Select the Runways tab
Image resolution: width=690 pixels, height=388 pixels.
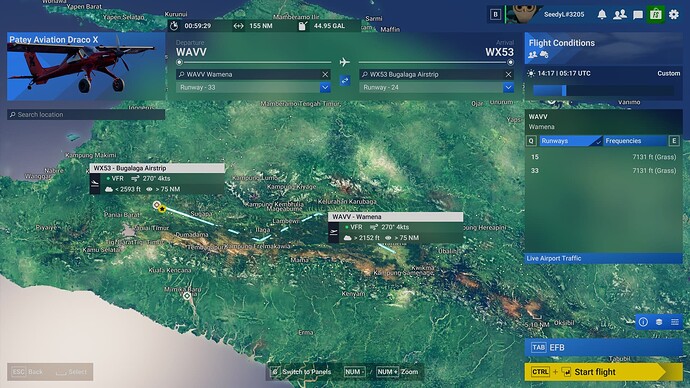[x=571, y=141]
